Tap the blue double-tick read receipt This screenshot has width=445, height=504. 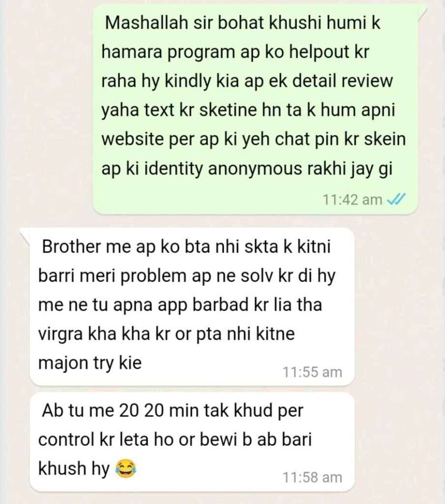(396, 199)
